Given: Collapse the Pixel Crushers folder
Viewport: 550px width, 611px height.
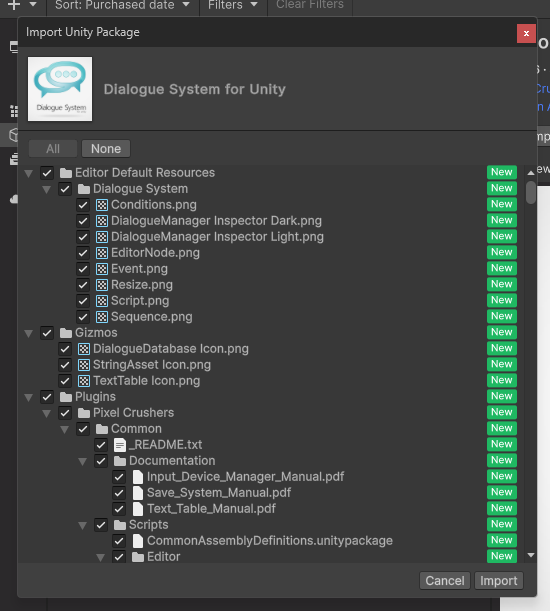Looking at the screenshot, I should pyautogui.click(x=46, y=413).
